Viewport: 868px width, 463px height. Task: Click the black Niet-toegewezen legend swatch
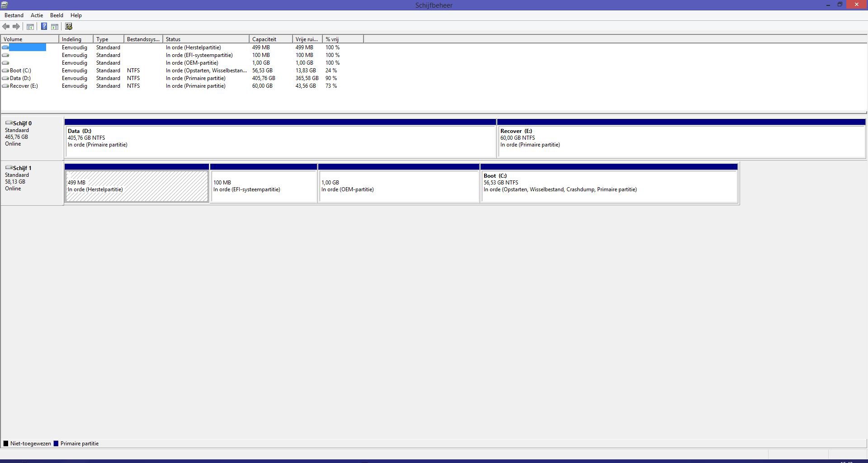[6, 444]
